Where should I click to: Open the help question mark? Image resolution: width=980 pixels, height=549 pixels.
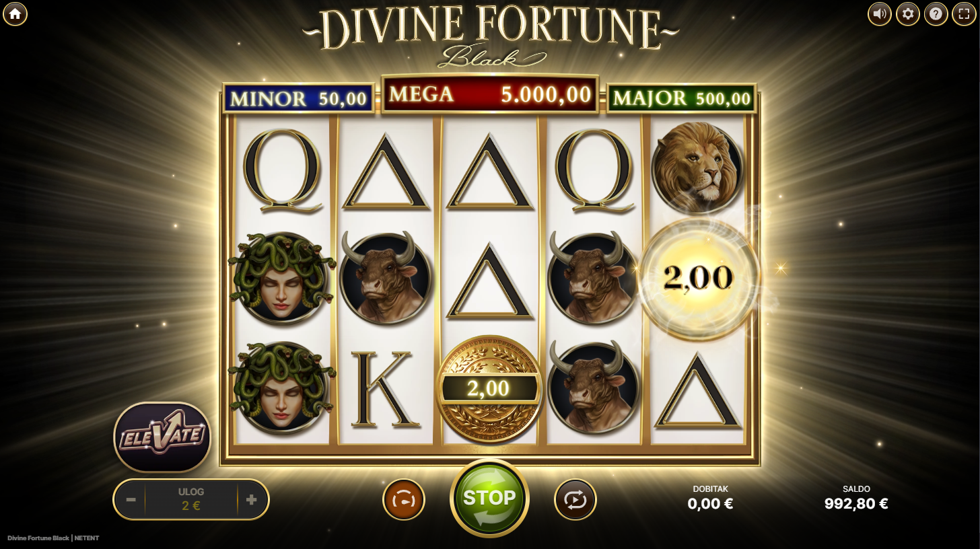coord(936,13)
